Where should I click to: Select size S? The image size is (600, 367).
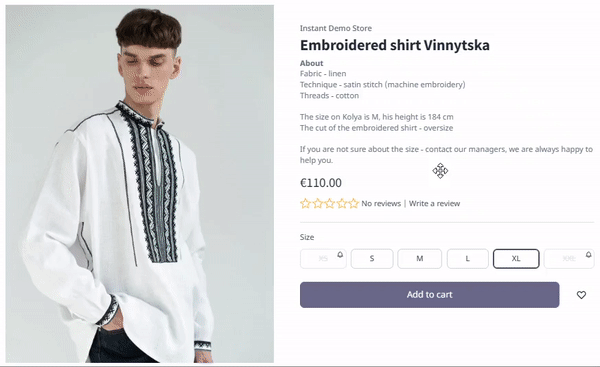[x=372, y=259]
